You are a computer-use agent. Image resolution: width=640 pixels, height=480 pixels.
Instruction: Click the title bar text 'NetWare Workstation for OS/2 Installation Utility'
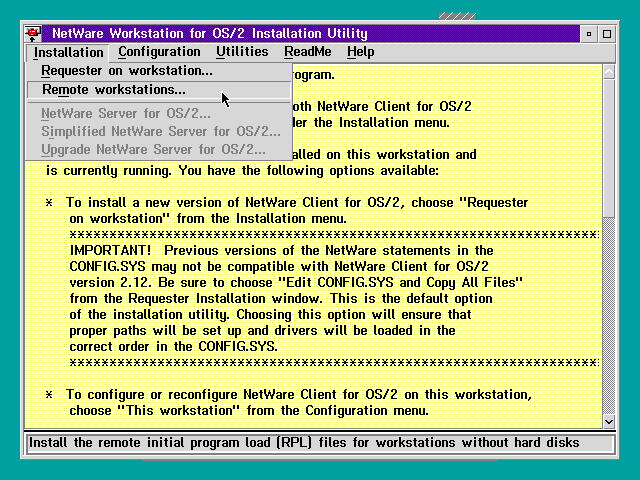click(x=210, y=33)
